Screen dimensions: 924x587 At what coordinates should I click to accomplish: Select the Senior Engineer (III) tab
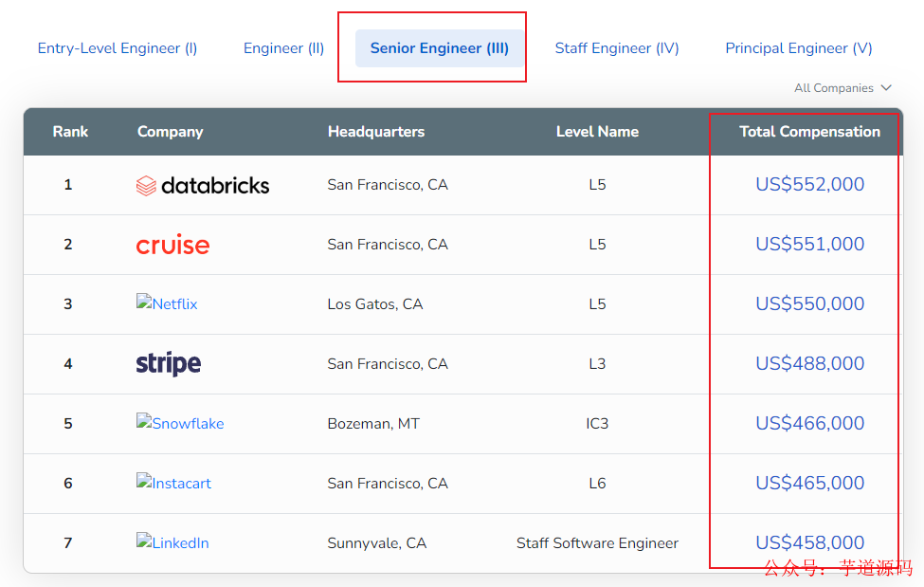(439, 48)
